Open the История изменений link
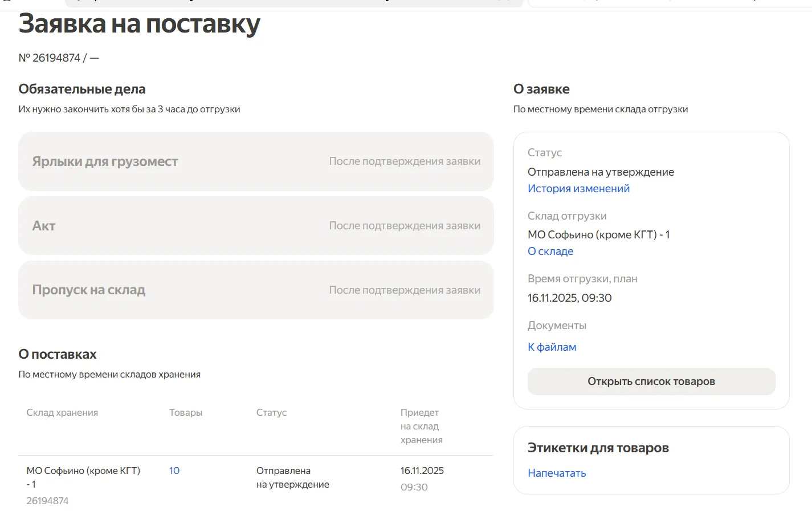Viewport: 812px width, 511px height. [x=578, y=189]
